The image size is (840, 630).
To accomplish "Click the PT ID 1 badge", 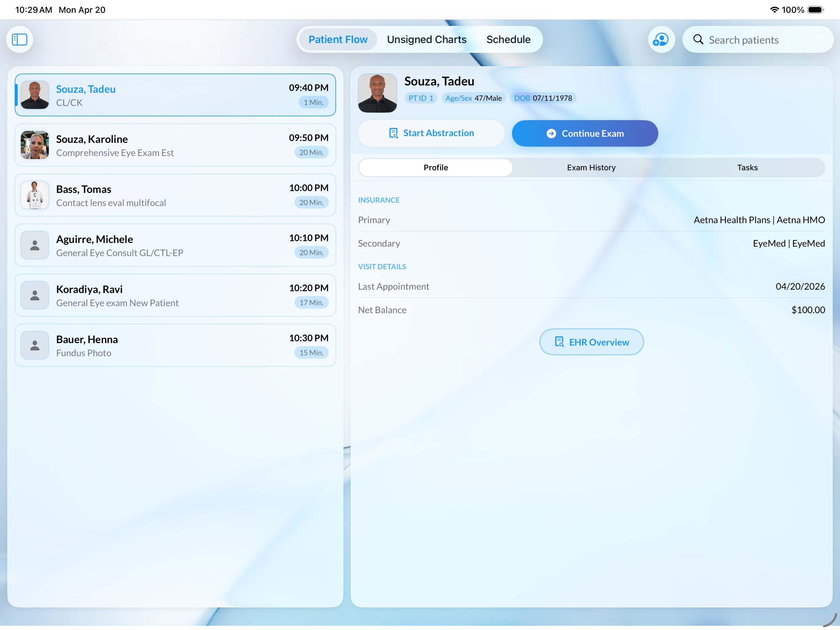I will click(x=421, y=98).
